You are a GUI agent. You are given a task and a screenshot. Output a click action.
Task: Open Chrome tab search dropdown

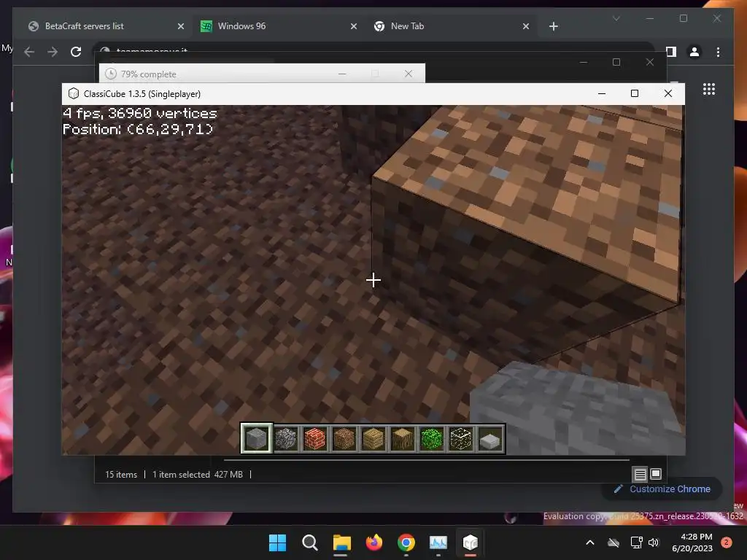[616, 18]
